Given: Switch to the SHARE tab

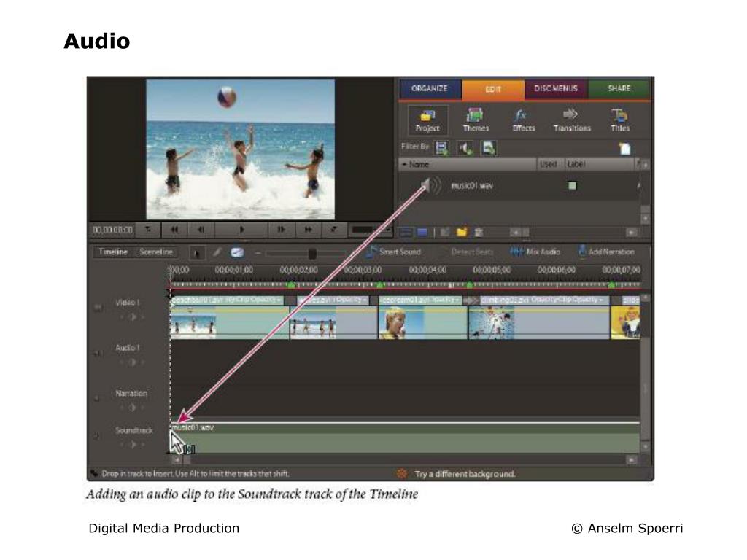Looking at the screenshot, I should (619, 88).
